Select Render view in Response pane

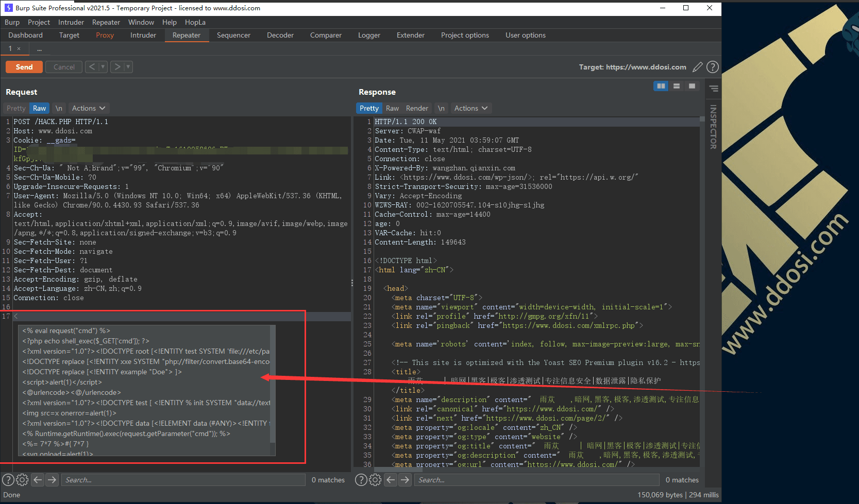coord(417,108)
